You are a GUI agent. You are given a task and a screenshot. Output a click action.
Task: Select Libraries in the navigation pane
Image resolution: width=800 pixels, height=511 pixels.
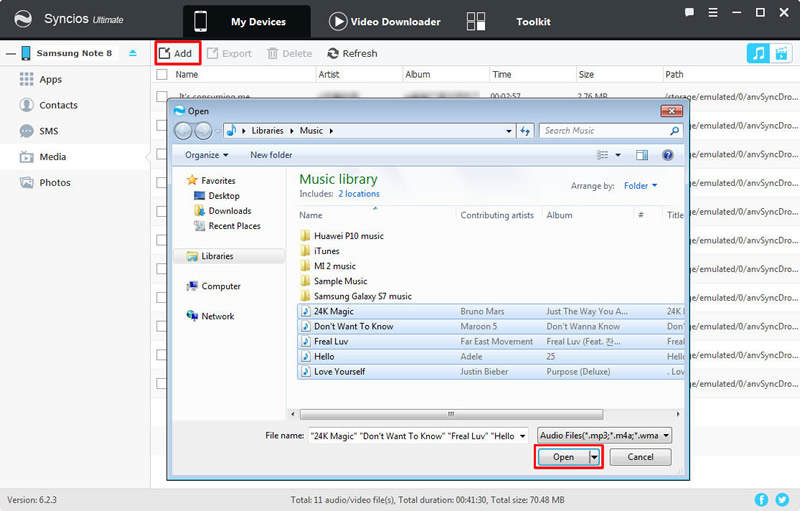click(x=229, y=256)
